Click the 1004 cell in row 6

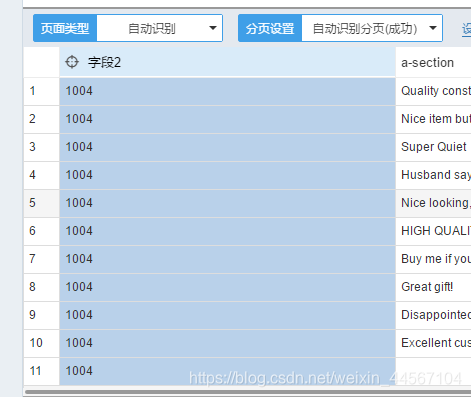point(227,231)
